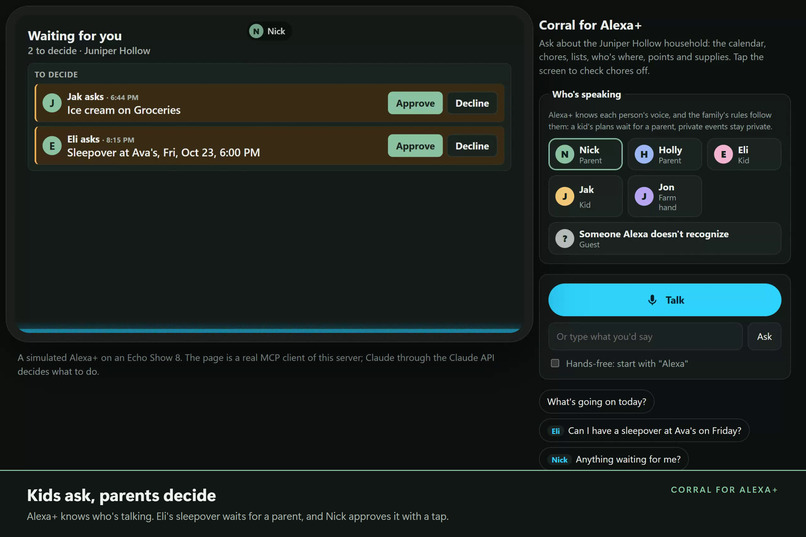This screenshot has width=806, height=537.
Task: Approve Eli's sleepover request
Action: pyautogui.click(x=415, y=146)
